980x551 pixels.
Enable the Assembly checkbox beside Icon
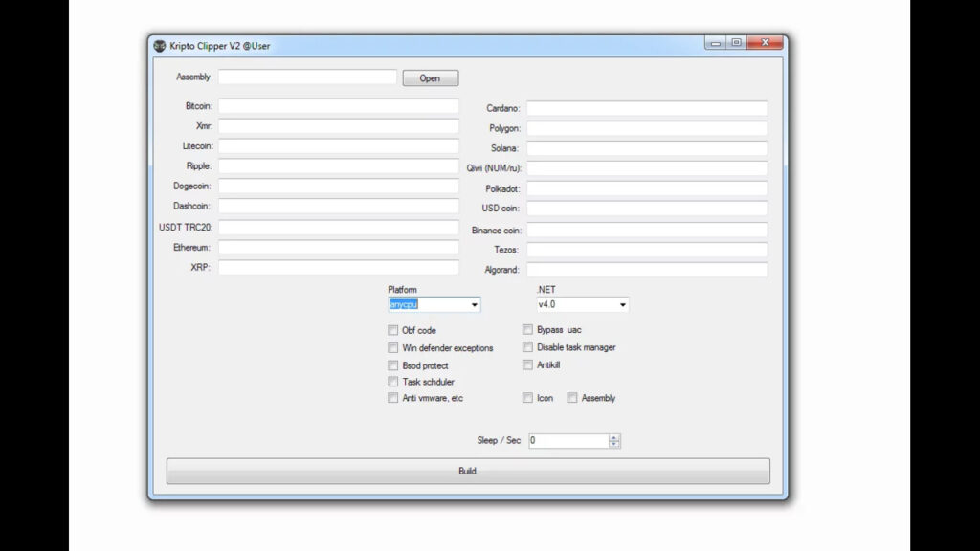pos(572,398)
